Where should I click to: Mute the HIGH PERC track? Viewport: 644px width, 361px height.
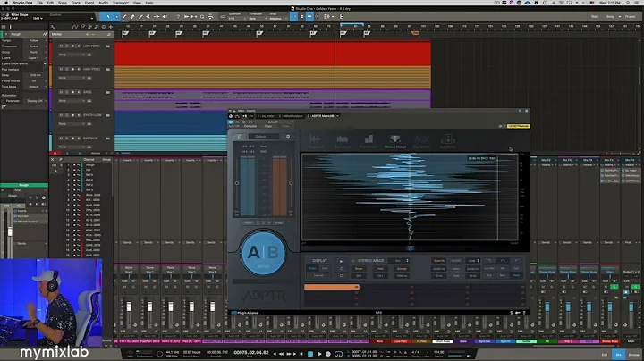(x=61, y=69)
